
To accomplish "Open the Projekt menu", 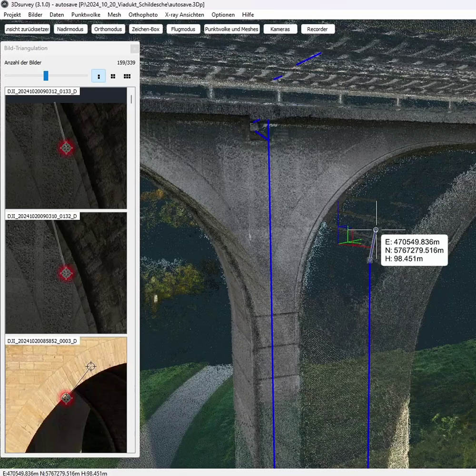I will click(12, 15).
